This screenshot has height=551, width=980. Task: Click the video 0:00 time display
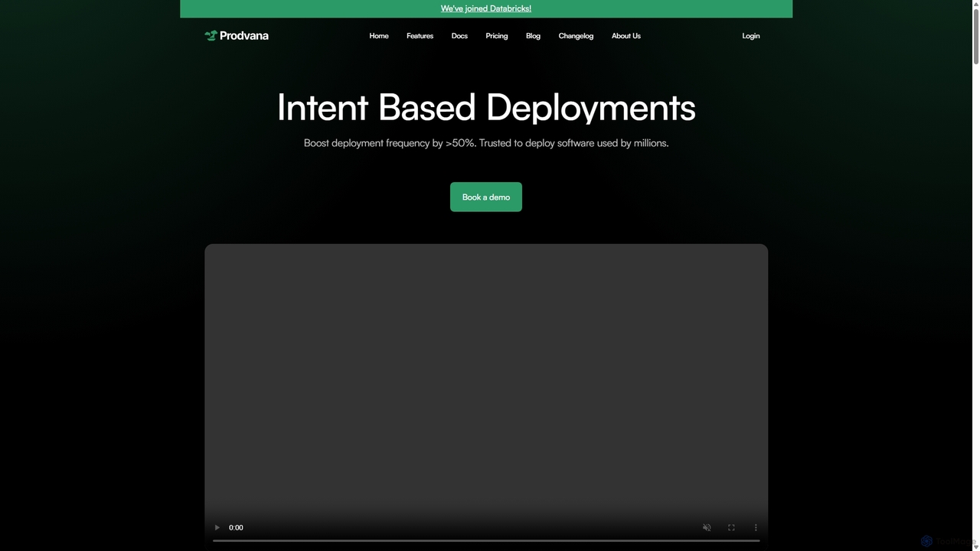[236, 527]
